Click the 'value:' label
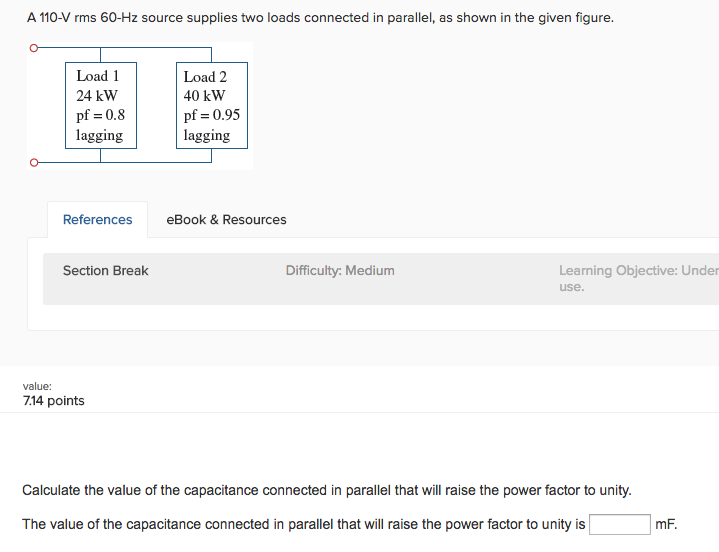Screen dimensions: 719x552 coord(37,385)
